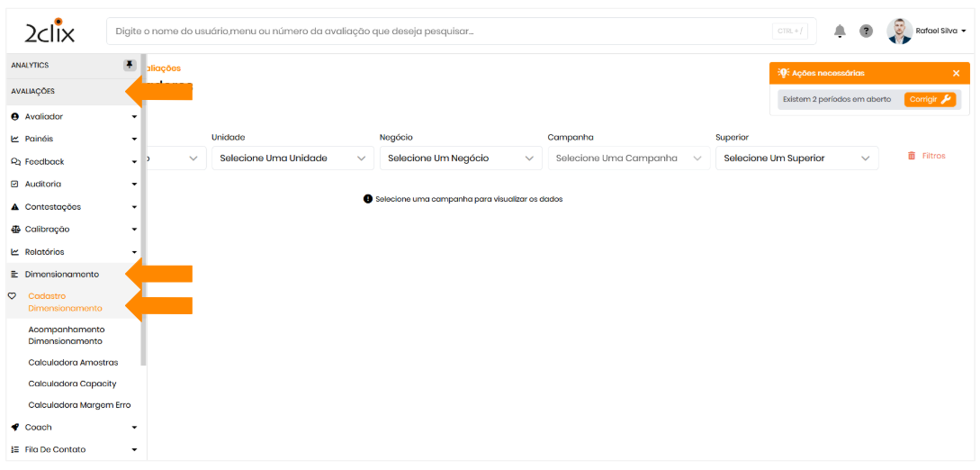Open the Negócio dropdown
Screen dimensions: 980x470
click(461, 158)
